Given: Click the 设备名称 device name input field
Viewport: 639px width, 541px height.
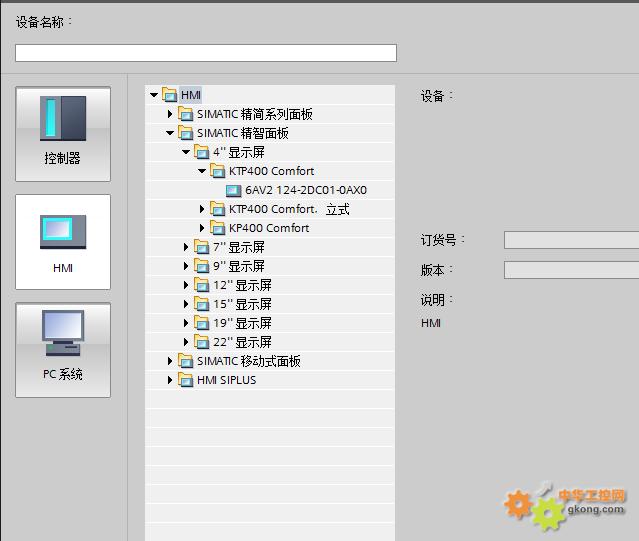Looking at the screenshot, I should tap(206, 53).
